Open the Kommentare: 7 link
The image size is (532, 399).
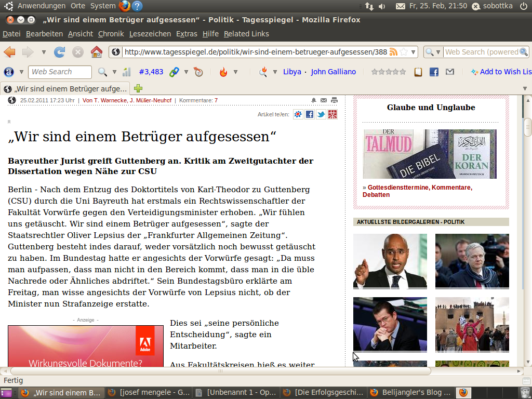click(x=198, y=100)
